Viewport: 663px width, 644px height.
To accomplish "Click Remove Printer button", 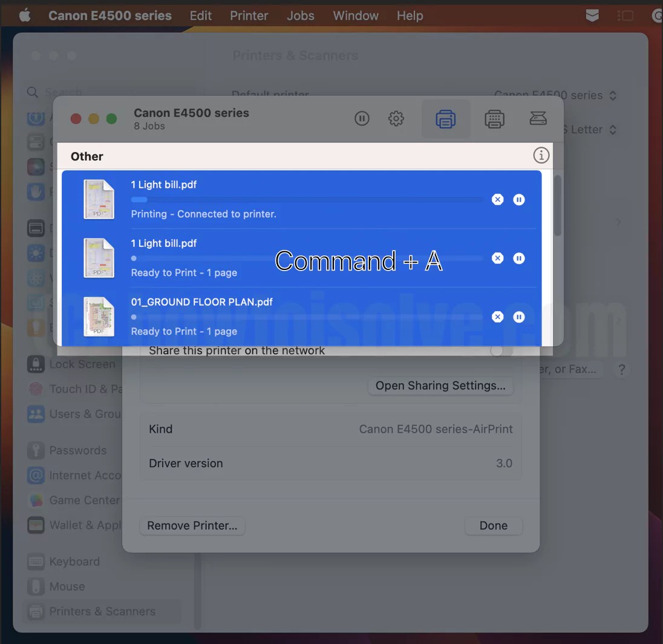I will point(192,525).
